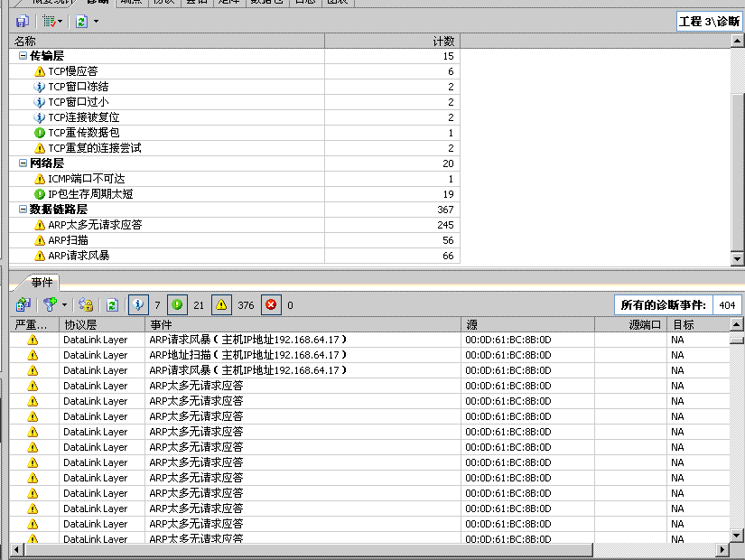Click the save diagnosis toolbar icon
The width and height of the screenshot is (745, 560).
pyautogui.click(x=23, y=22)
